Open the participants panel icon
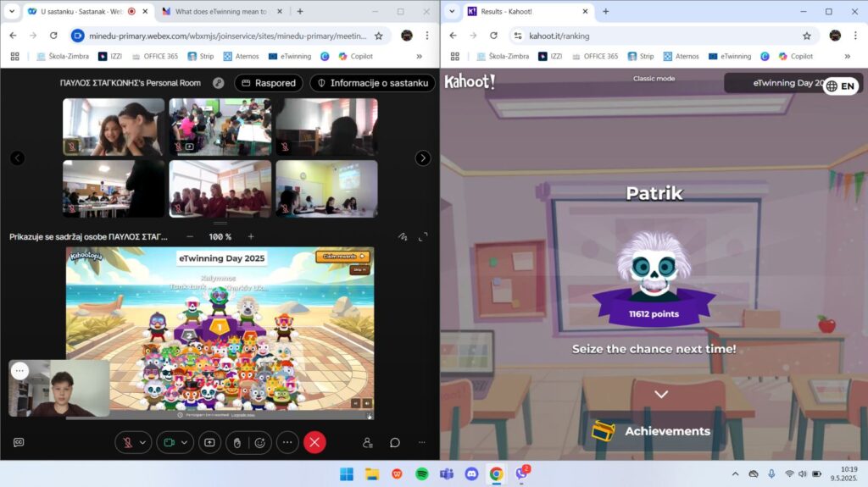 tap(368, 442)
